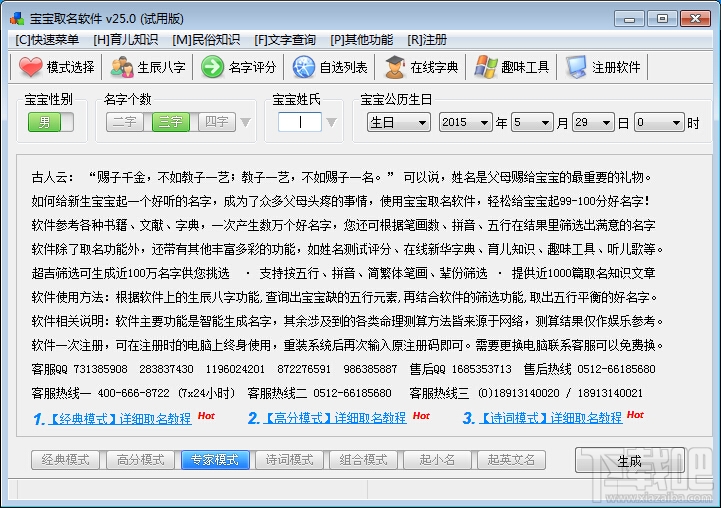Open the [M]民俗知识 menu
The height and width of the screenshot is (508, 721).
point(206,40)
